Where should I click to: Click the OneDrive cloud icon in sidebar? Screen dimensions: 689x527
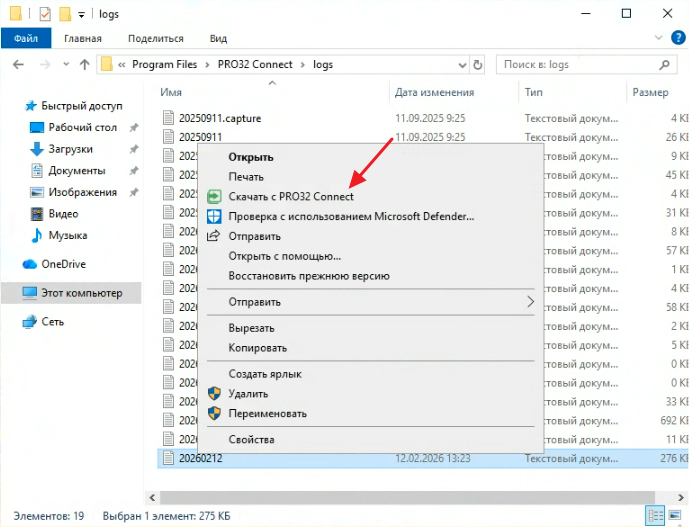(x=30, y=264)
